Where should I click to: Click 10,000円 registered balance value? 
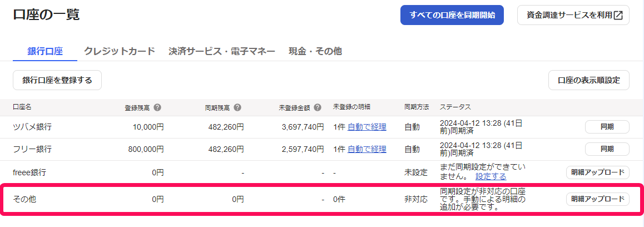tap(148, 127)
